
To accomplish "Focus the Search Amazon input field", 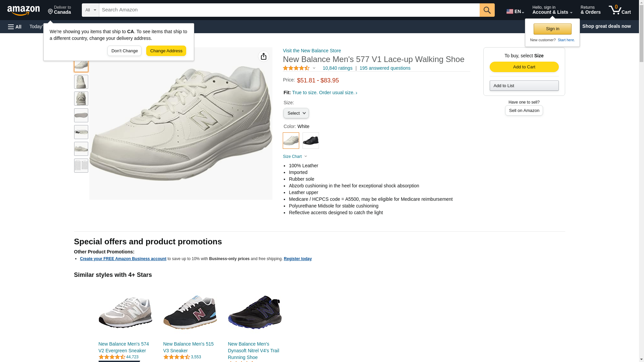I will (289, 10).
